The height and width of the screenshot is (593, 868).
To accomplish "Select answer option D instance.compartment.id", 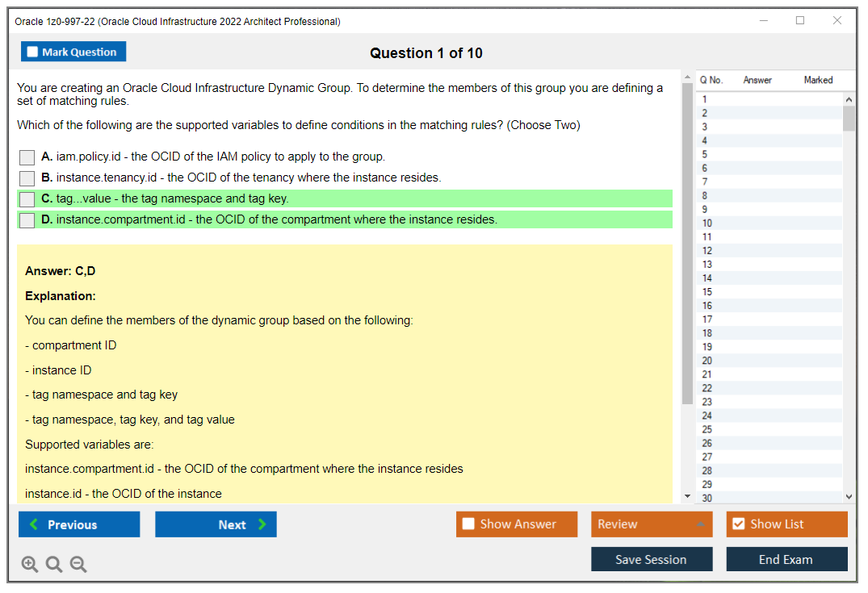I will pos(27,220).
